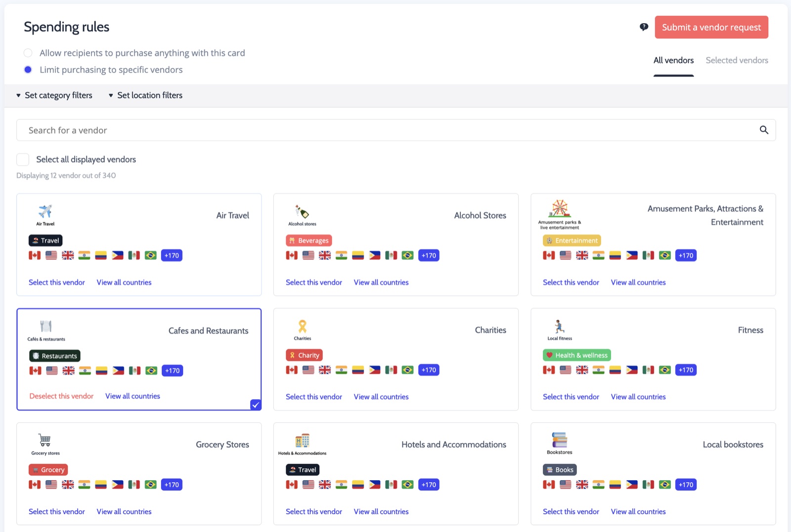Screen dimensions: 791x532
Task: Click the Air Travel airplane icon
Action: point(45,211)
